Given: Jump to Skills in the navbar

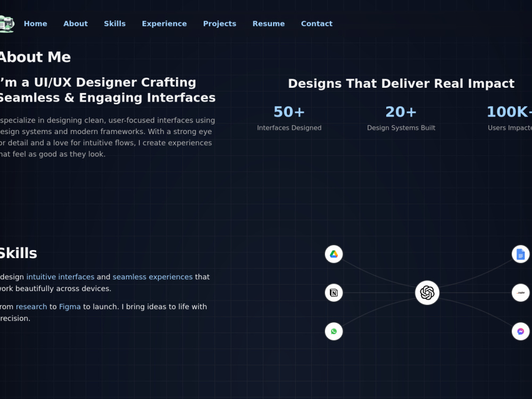Looking at the screenshot, I should tap(115, 24).
